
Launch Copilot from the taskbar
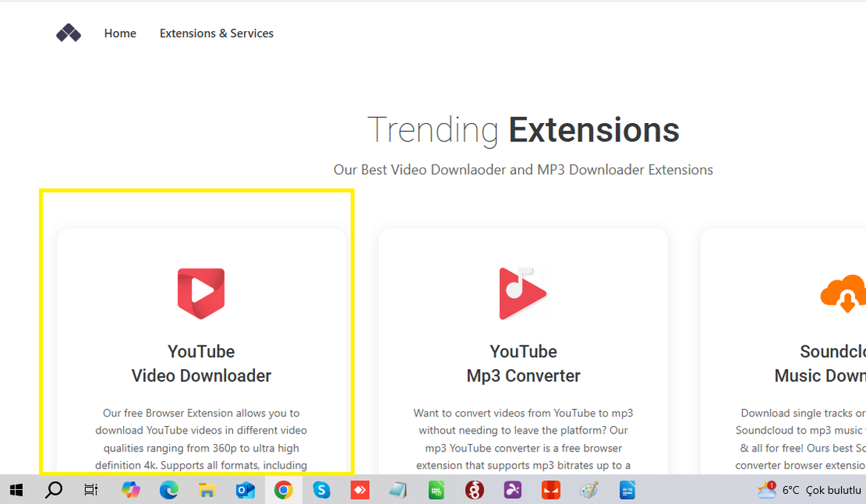(130, 490)
